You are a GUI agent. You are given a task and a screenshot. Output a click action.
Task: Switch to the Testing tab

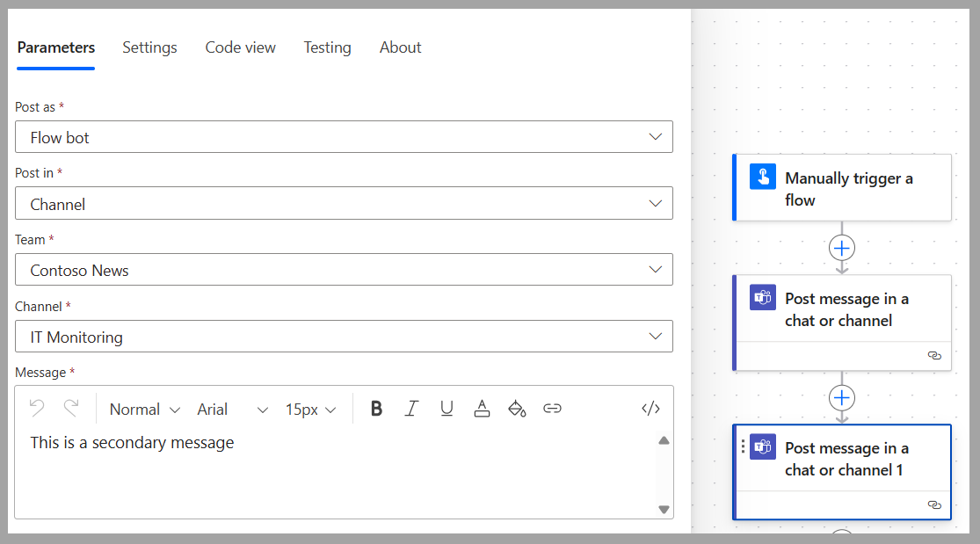pyautogui.click(x=327, y=47)
